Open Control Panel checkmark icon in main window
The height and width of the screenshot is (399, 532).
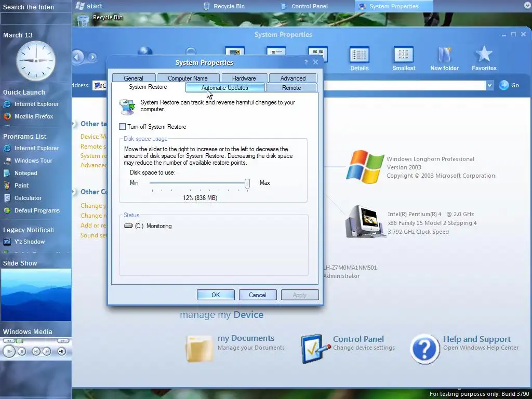(x=315, y=349)
